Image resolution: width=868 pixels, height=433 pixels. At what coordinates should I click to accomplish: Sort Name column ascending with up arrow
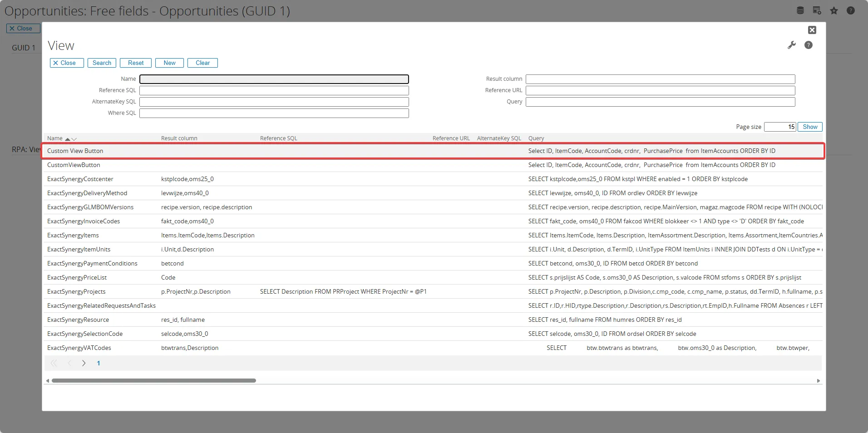68,139
